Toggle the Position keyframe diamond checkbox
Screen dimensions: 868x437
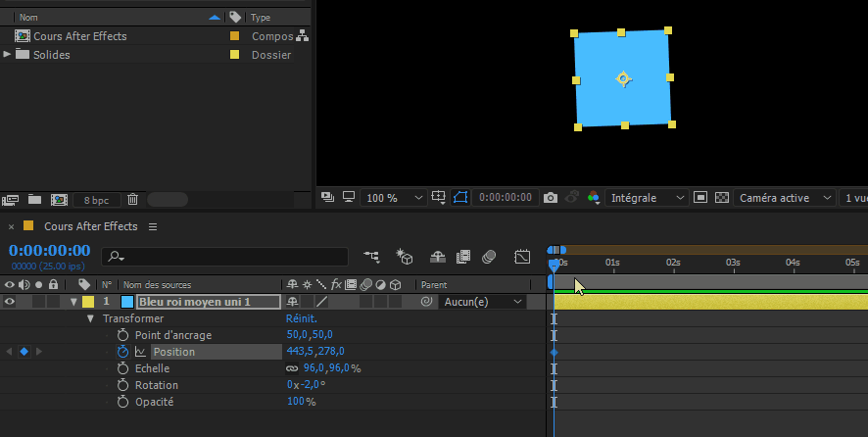pyautogui.click(x=24, y=352)
